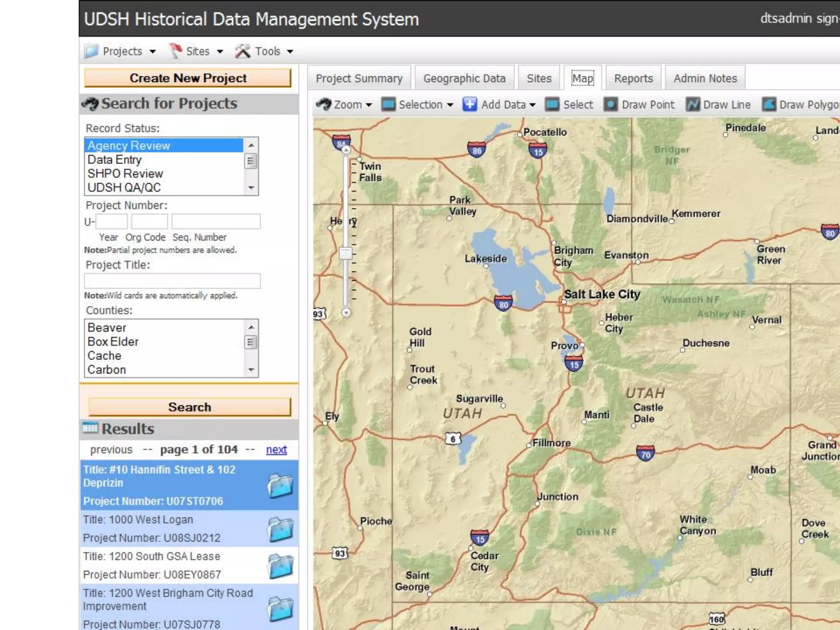Go to next results page link
This screenshot has width=840, height=630.
(276, 450)
